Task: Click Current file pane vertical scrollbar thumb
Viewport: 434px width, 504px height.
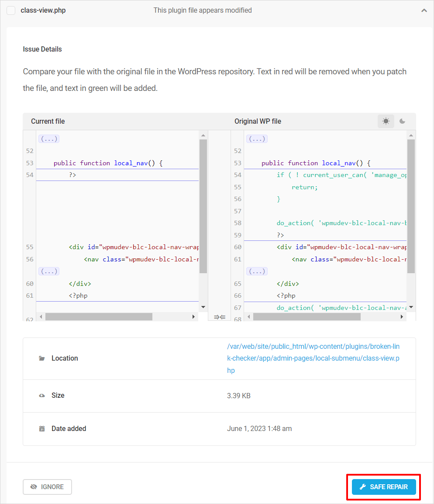Action: point(203,206)
